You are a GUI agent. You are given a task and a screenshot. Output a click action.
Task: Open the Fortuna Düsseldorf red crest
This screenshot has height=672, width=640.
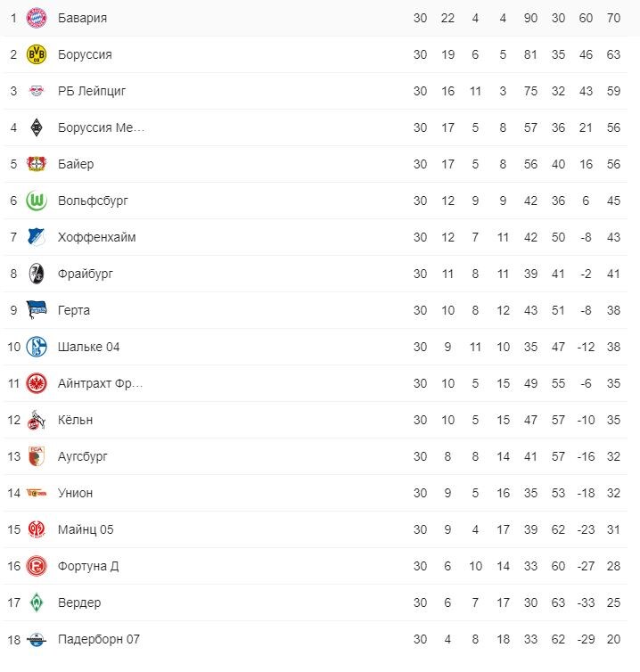[37, 566]
